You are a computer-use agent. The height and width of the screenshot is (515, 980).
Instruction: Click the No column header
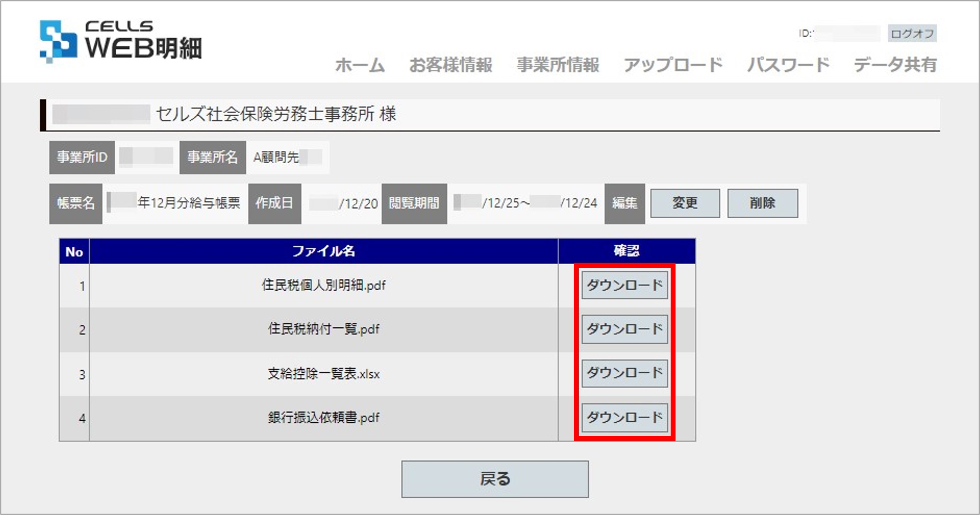click(x=74, y=251)
